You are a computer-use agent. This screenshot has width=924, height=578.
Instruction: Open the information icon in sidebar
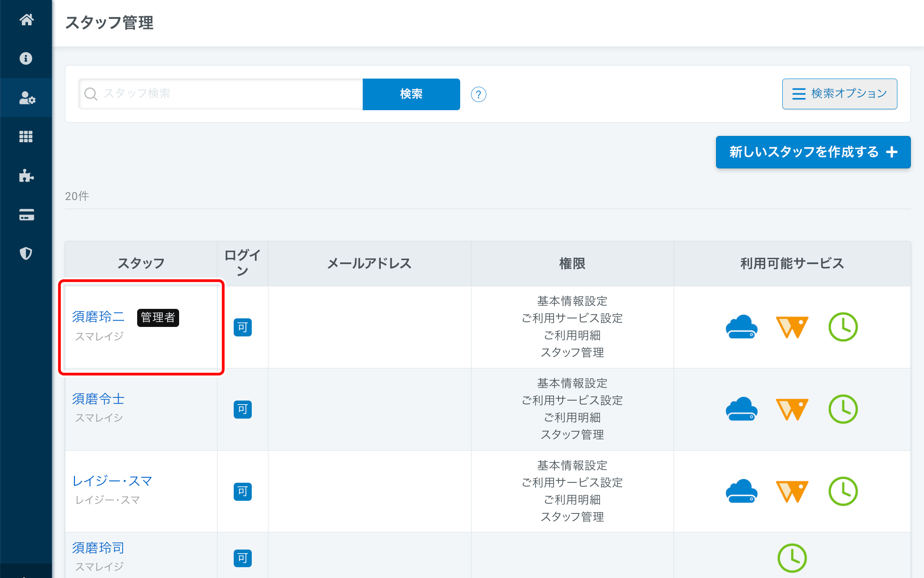[26, 58]
